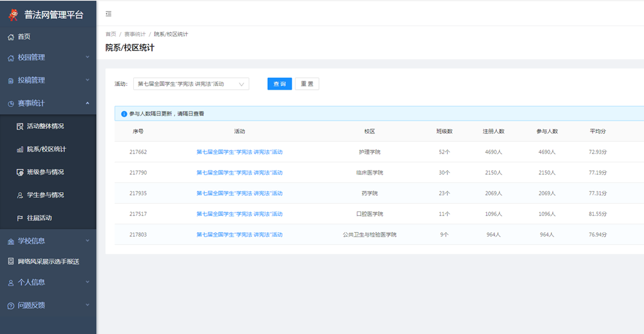644x334 pixels.
Task: Expand the 校园管理 menu
Action: (x=48, y=57)
